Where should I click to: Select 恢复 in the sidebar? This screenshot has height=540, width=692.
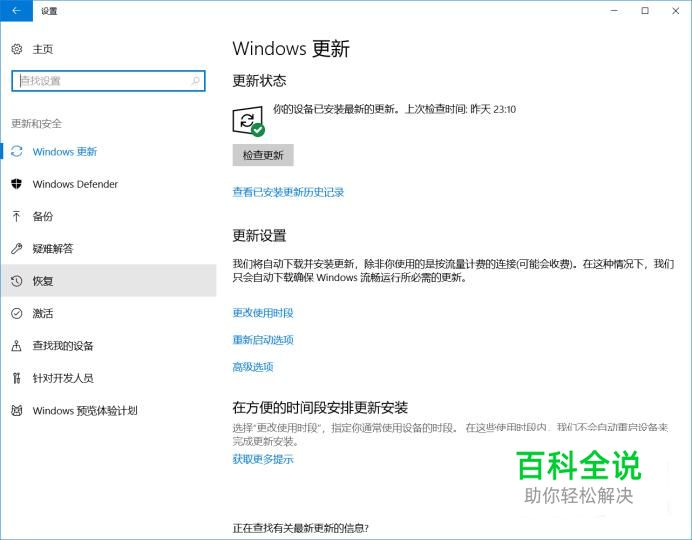point(108,281)
